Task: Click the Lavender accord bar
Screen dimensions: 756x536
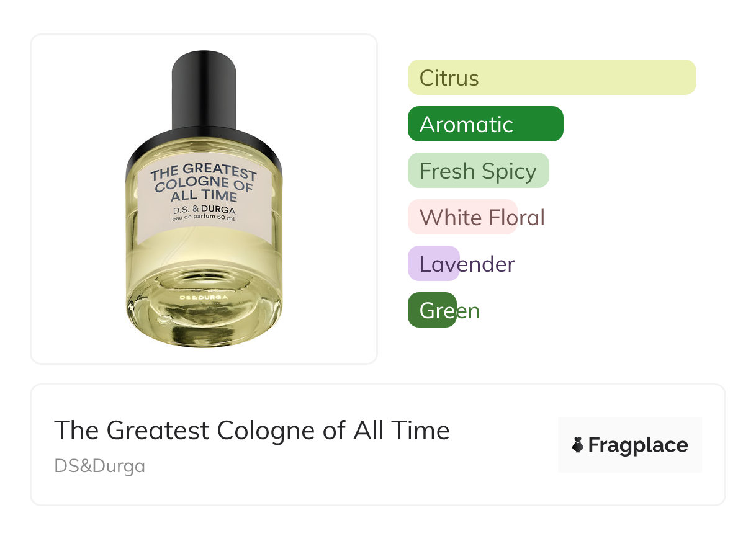Action: [434, 264]
